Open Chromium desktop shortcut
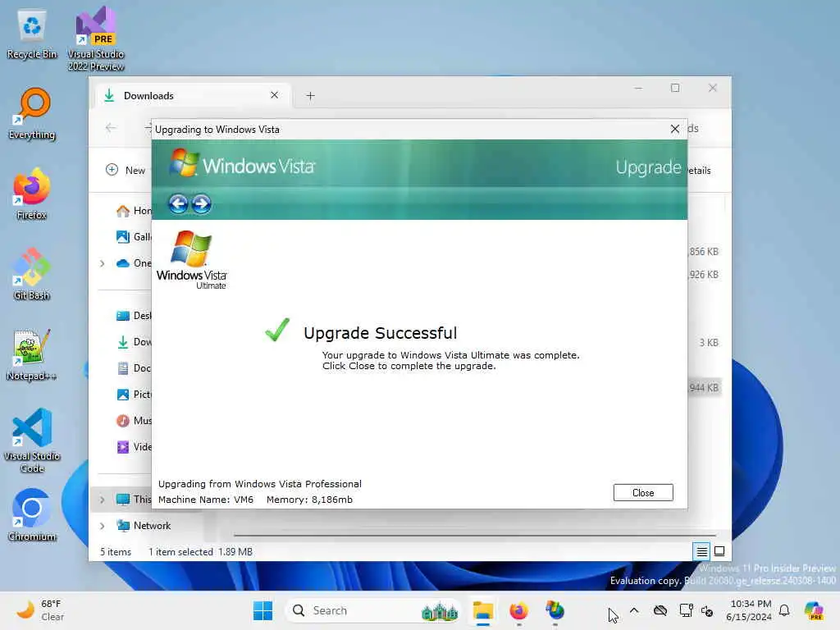Screen dimensions: 840x630 pyautogui.click(x=32, y=515)
